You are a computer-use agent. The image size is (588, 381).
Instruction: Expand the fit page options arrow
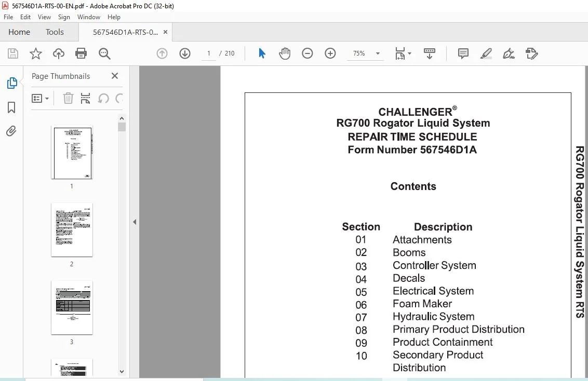pos(409,53)
